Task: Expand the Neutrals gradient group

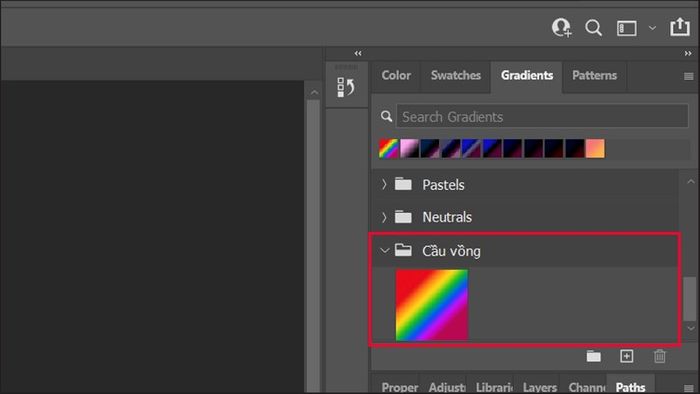Action: (x=384, y=217)
